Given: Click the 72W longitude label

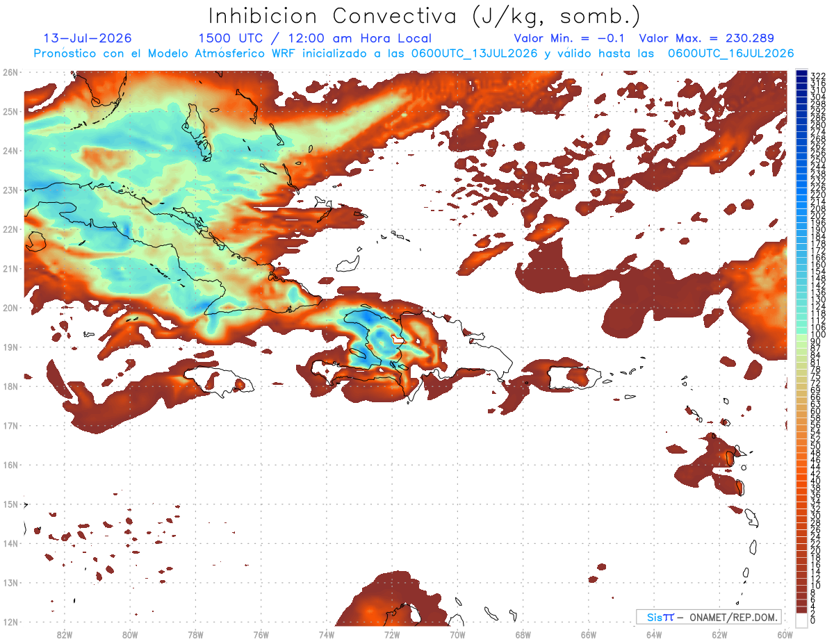Looking at the screenshot, I should coord(392,634).
